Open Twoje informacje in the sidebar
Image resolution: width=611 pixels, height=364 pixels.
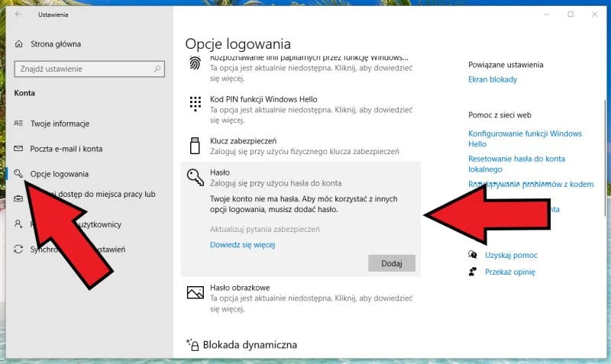[x=60, y=124]
